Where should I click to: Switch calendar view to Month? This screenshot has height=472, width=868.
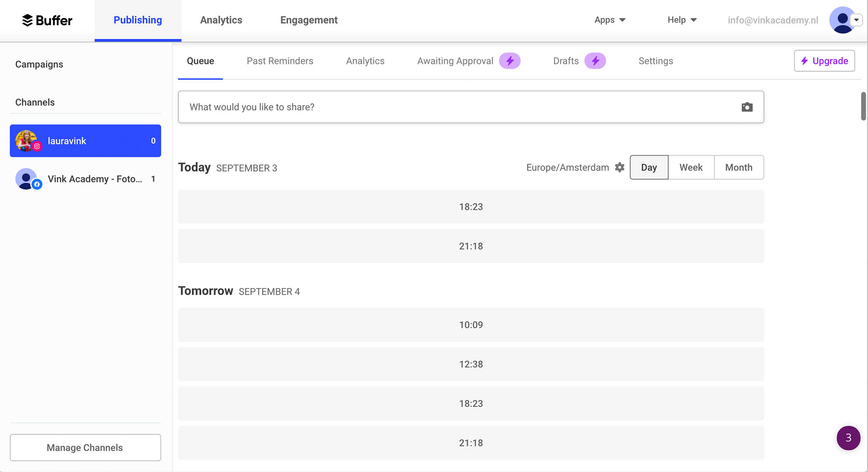(738, 167)
